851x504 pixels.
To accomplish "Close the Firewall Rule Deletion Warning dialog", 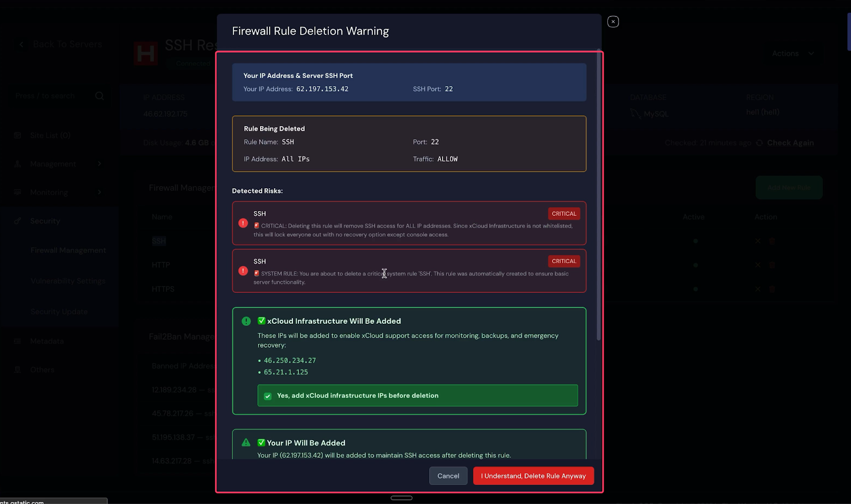I will click(x=613, y=22).
